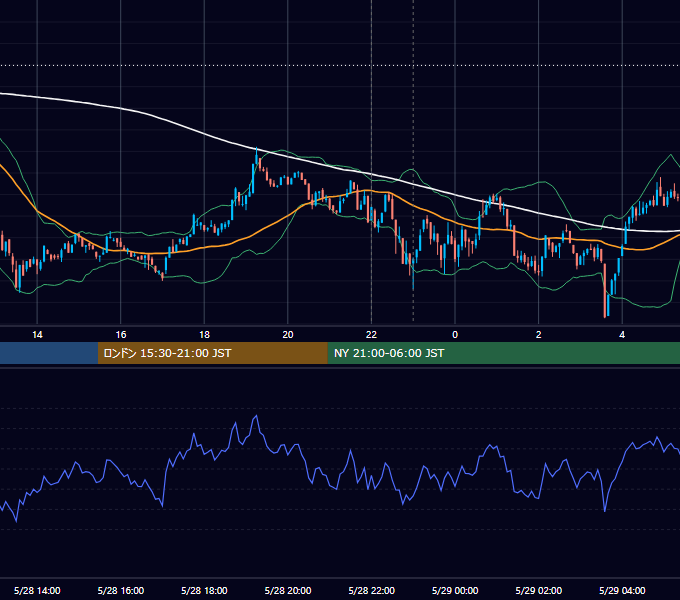Click the 5/28 14:00 date label
Screen dimensions: 680x600
pos(37,590)
